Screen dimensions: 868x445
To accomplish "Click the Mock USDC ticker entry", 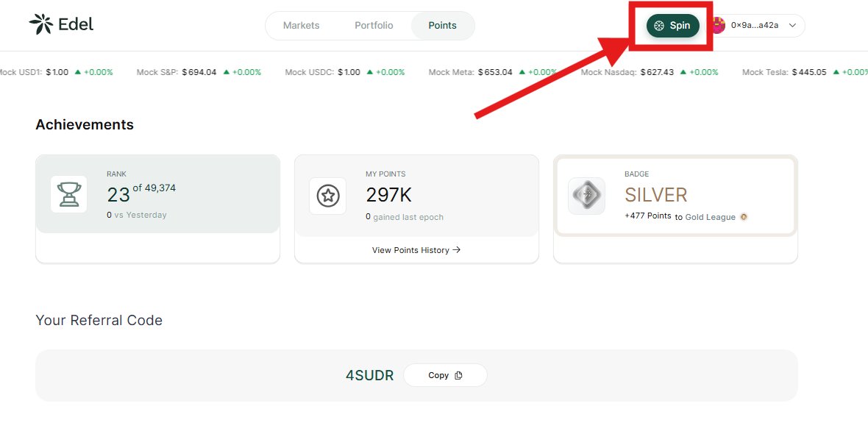I will [x=345, y=72].
